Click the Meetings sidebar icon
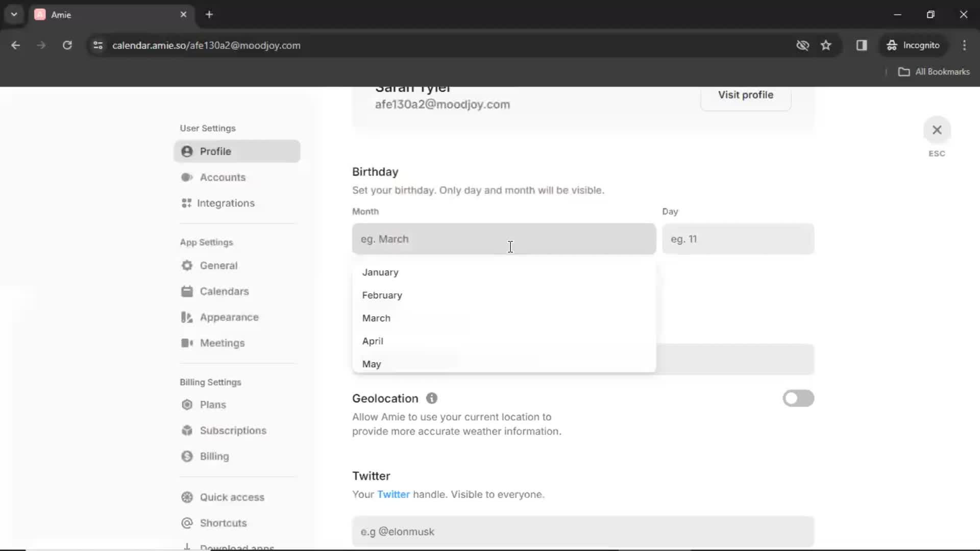980x551 pixels. tap(187, 343)
